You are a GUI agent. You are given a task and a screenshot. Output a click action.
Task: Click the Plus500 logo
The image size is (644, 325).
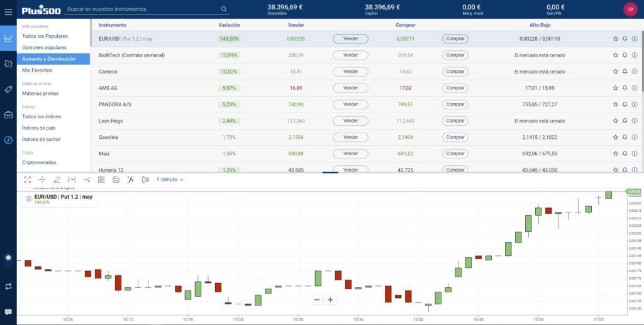41,10
